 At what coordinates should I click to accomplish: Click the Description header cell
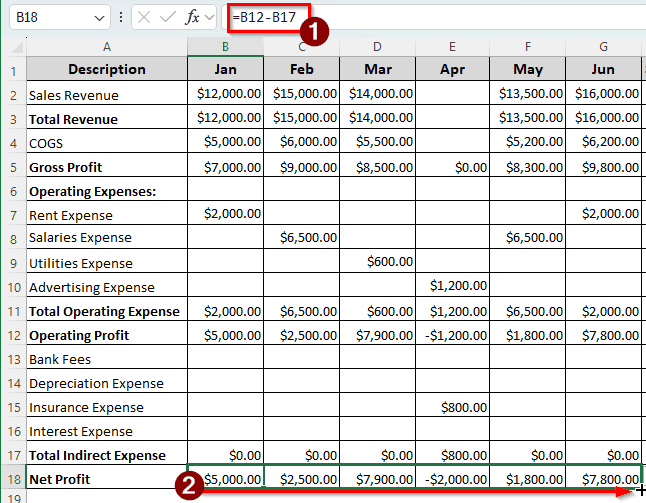[x=107, y=69]
